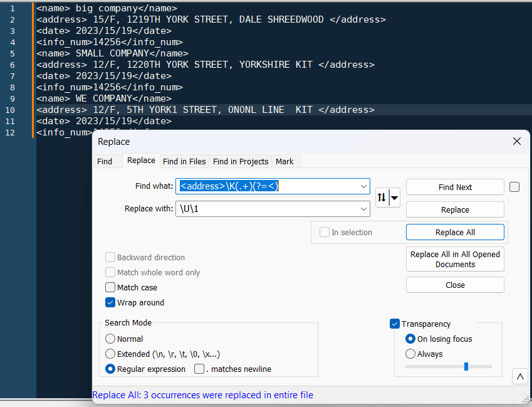Open the Find what history dropdown
532x407 pixels.
pos(363,187)
